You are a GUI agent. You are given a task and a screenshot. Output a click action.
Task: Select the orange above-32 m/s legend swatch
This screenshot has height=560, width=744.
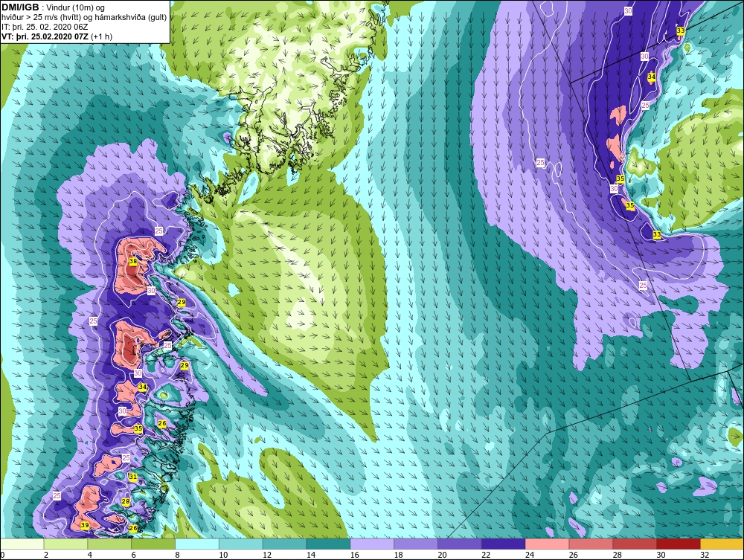(722, 544)
